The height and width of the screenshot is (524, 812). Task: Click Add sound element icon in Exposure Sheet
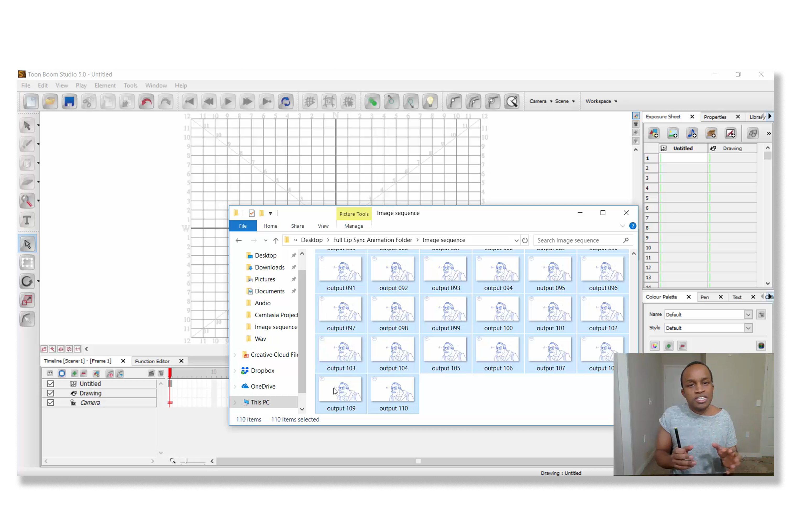692,133
